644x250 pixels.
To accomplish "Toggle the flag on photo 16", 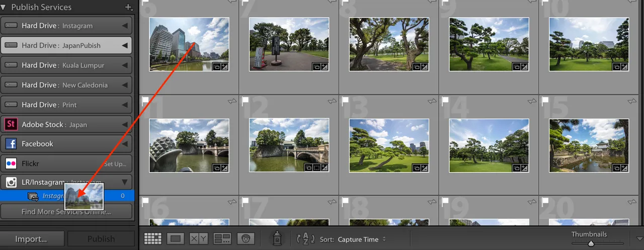I will point(145,202).
